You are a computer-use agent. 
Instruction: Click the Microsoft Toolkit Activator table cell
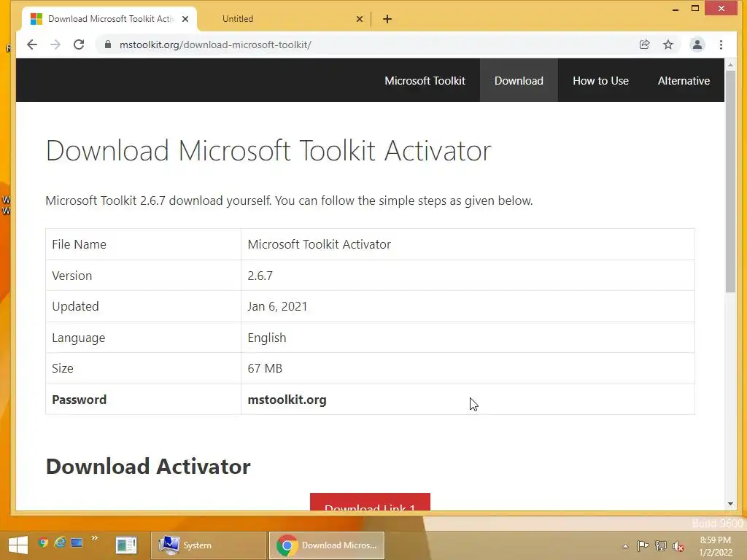coord(468,244)
